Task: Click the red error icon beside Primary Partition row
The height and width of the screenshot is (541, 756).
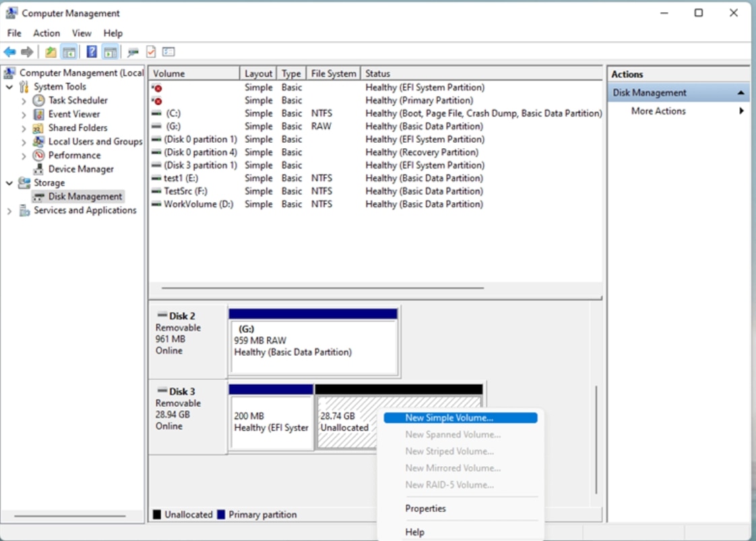Action: tap(157, 101)
